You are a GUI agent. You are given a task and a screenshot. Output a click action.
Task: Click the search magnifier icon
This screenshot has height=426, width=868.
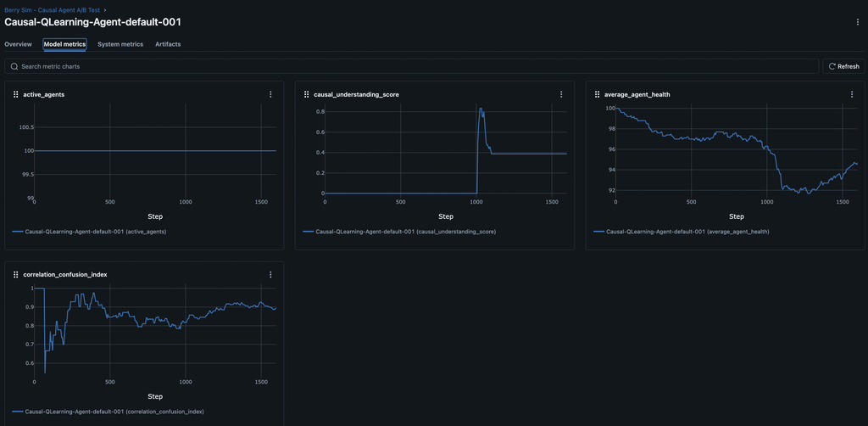click(x=14, y=66)
